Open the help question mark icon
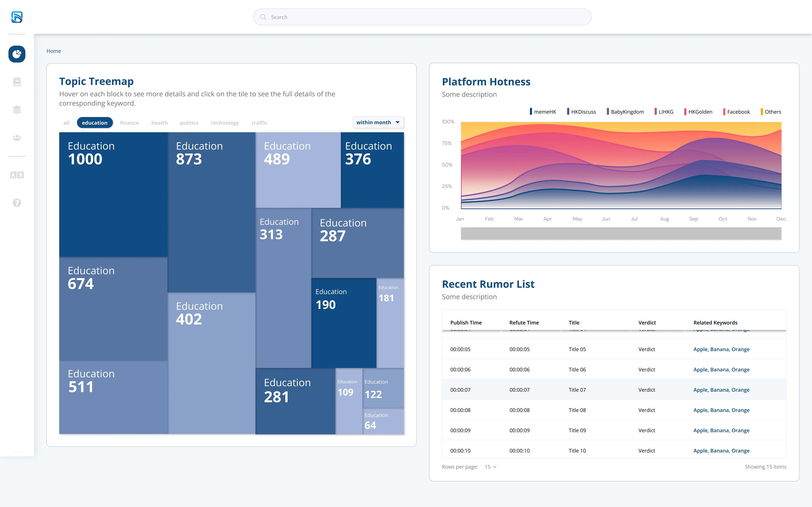The height and width of the screenshot is (507, 812). [17, 203]
